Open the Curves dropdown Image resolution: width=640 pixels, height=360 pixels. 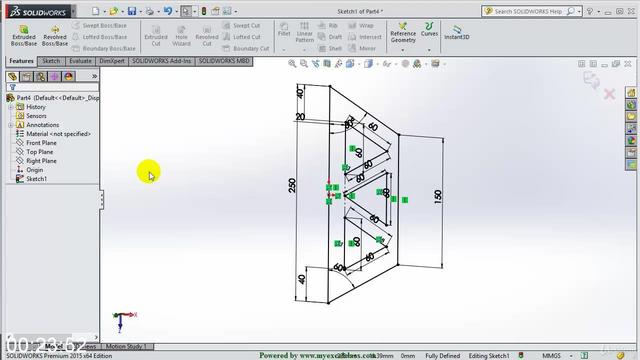(x=429, y=50)
